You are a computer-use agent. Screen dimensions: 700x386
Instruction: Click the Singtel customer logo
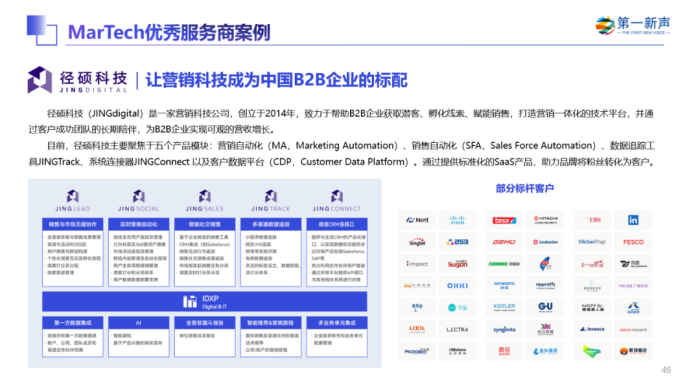click(x=417, y=242)
